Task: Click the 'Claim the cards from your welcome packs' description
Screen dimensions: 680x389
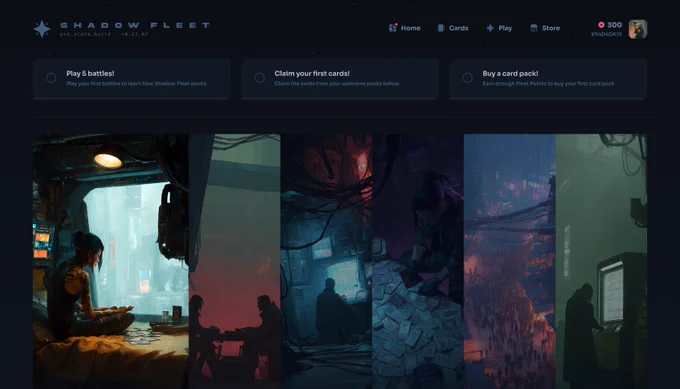Action: pos(337,83)
